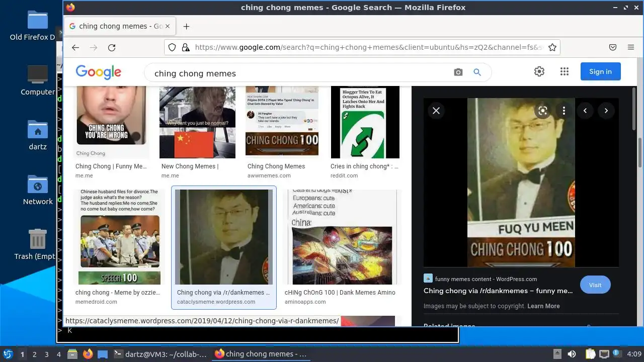Open the preview panel three-dot menu
The image size is (644, 362).
click(564, 111)
